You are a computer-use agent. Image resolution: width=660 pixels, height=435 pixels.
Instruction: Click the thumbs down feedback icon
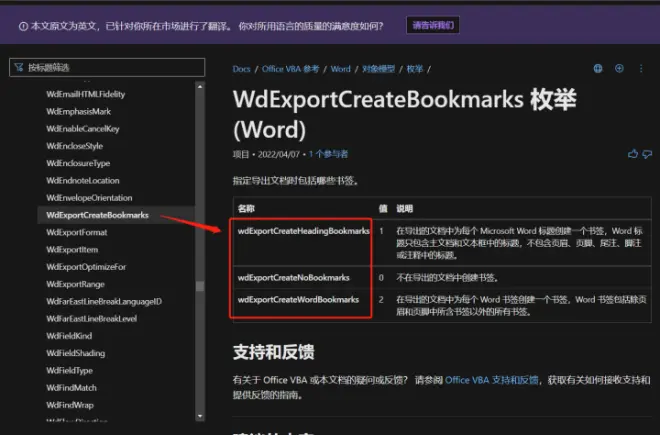point(647,155)
